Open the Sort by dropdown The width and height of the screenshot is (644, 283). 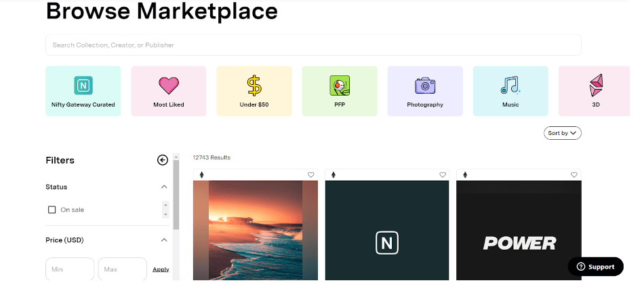click(x=562, y=133)
